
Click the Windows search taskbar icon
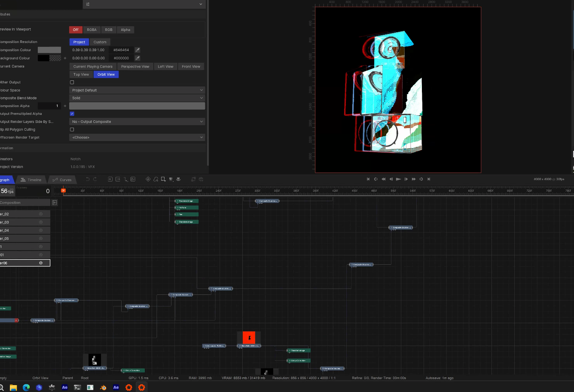pos(1,387)
